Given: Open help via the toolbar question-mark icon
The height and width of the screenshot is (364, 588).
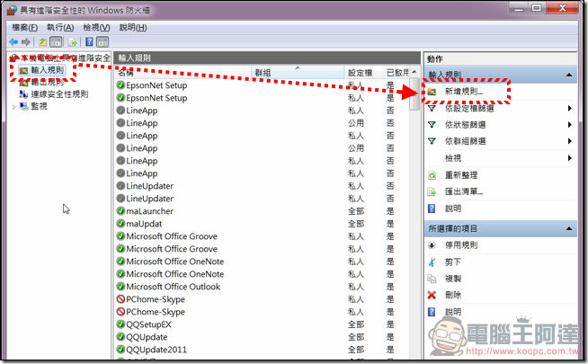Looking at the screenshot, I should (89, 42).
